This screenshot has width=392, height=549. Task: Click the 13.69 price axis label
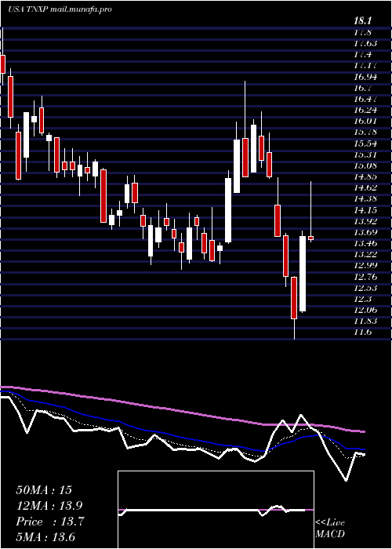coord(365,232)
